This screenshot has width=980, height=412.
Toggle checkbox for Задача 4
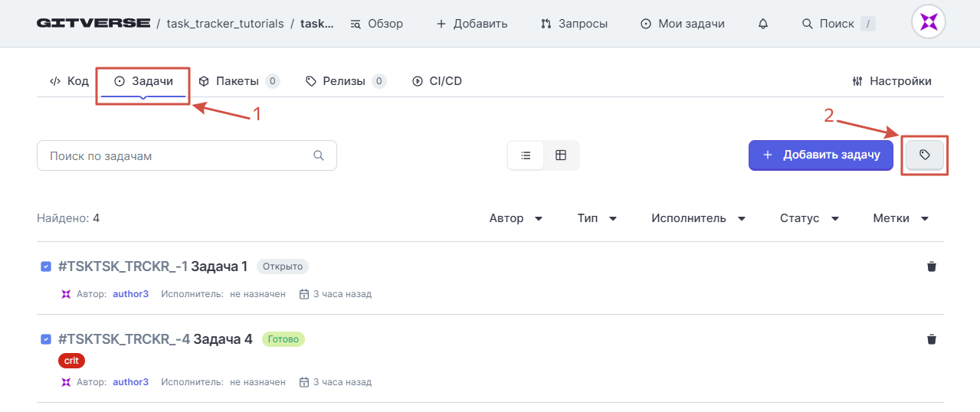point(46,338)
